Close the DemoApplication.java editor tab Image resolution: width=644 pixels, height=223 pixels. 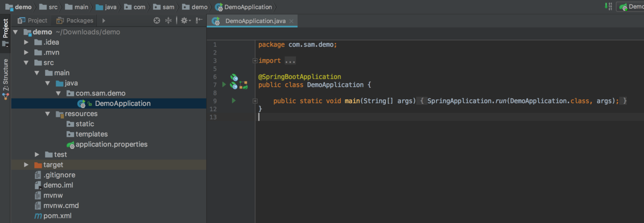coord(291,21)
